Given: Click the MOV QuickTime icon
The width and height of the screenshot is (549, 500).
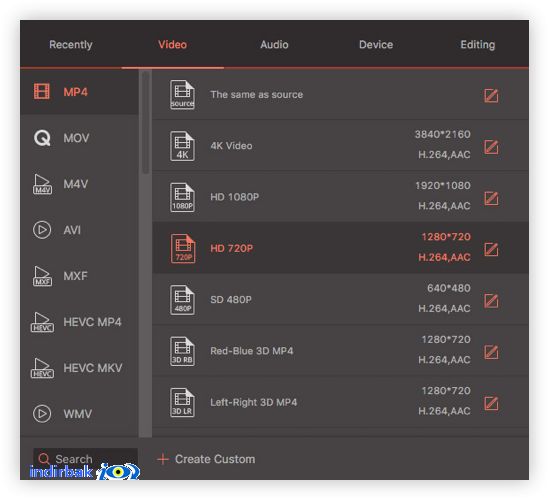Looking at the screenshot, I should (42, 138).
